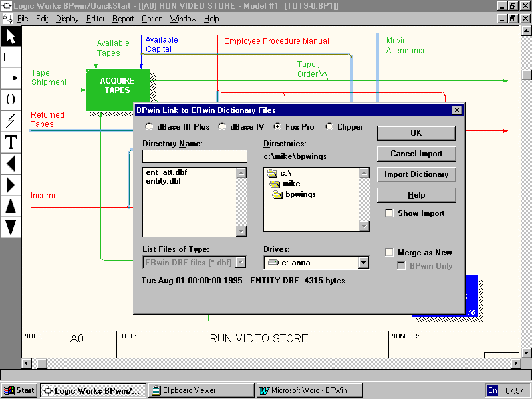Open the mike folder in Directories list

pos(285,184)
